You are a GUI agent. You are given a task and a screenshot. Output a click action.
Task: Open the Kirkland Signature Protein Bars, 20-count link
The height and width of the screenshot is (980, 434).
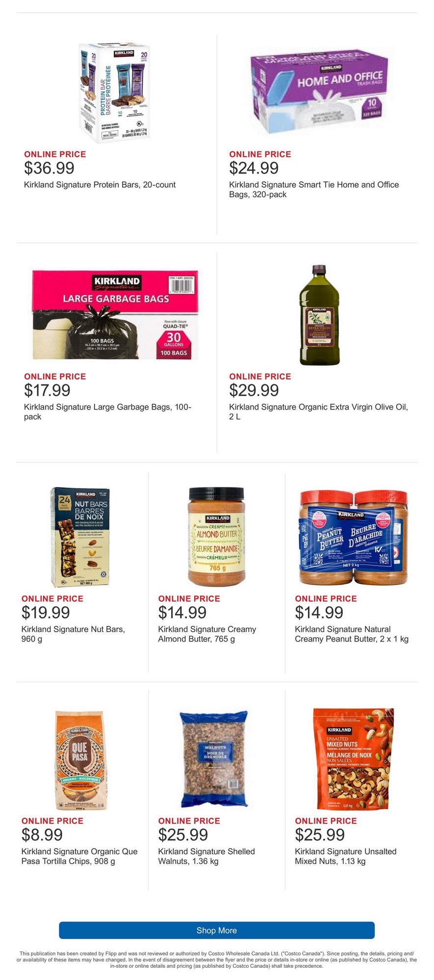pyautogui.click(x=100, y=185)
